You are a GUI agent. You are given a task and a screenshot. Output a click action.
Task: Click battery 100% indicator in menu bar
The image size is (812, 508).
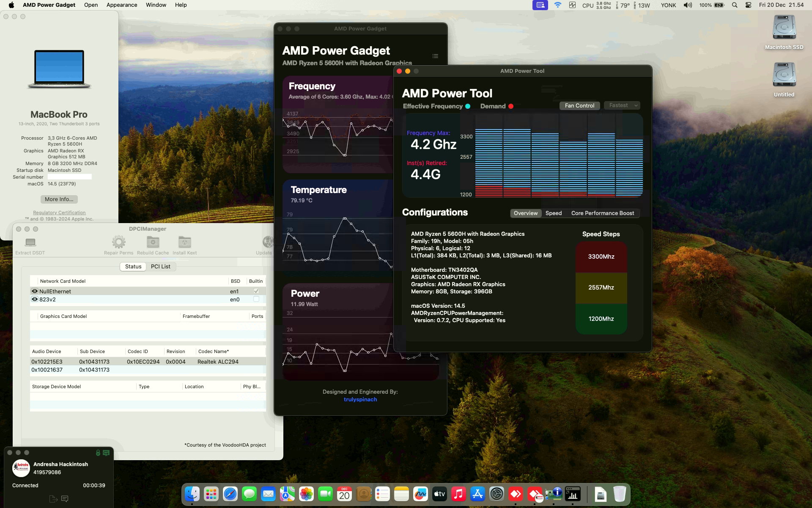(712, 5)
